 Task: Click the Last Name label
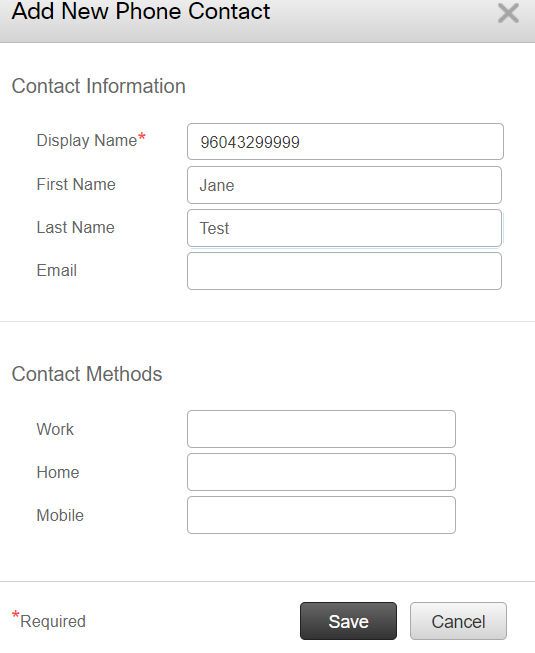coord(75,227)
